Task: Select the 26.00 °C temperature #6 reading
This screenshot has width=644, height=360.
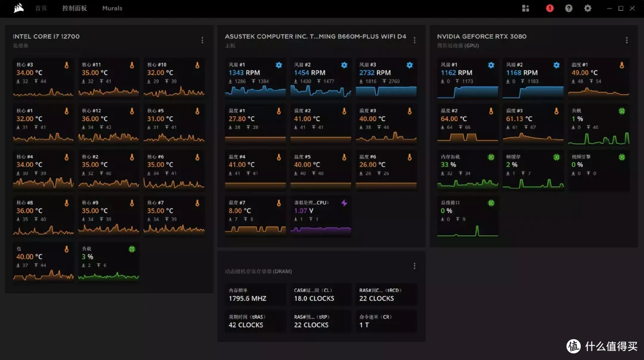Action: pyautogui.click(x=372, y=165)
